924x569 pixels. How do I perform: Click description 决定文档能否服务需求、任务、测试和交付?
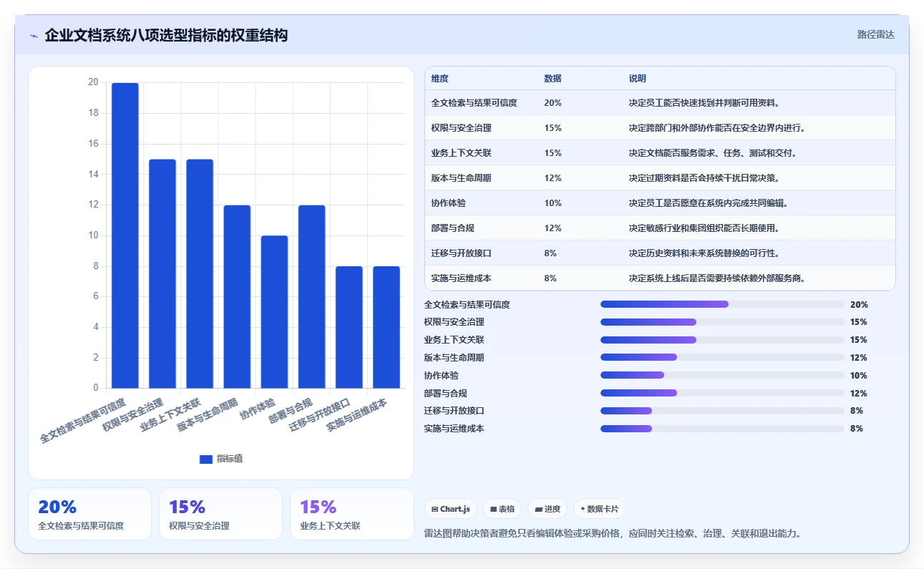(712, 153)
